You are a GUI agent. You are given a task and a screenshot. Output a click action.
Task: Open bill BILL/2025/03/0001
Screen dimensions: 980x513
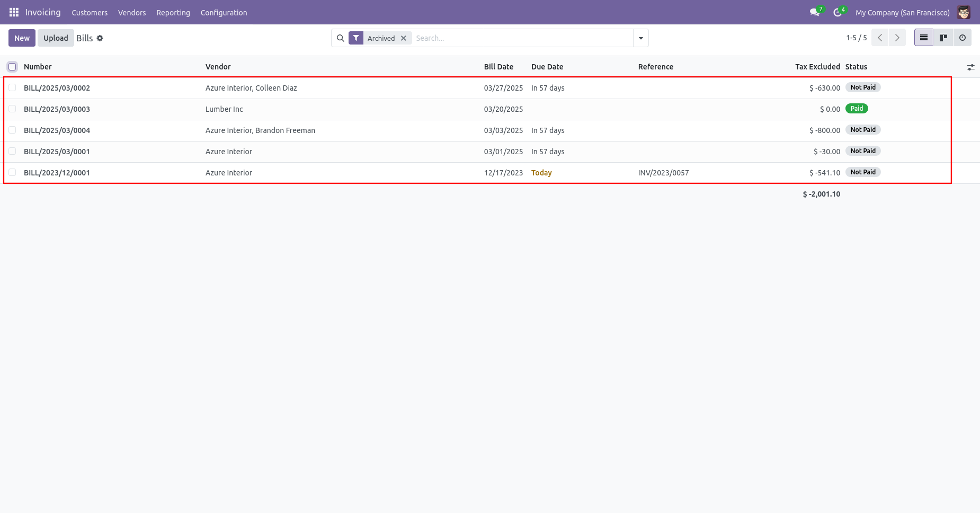(x=57, y=152)
